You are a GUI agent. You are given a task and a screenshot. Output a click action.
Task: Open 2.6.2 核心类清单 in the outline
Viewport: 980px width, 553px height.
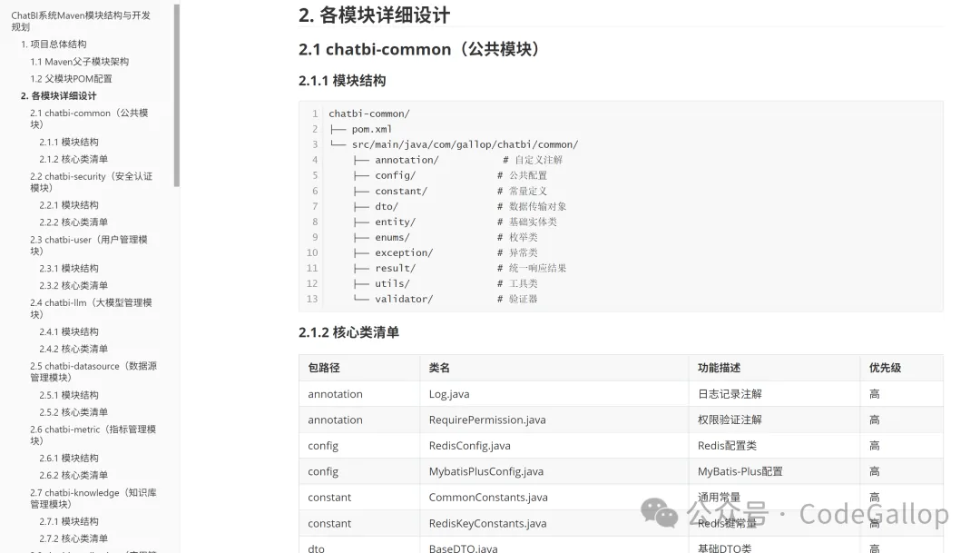[x=73, y=476]
